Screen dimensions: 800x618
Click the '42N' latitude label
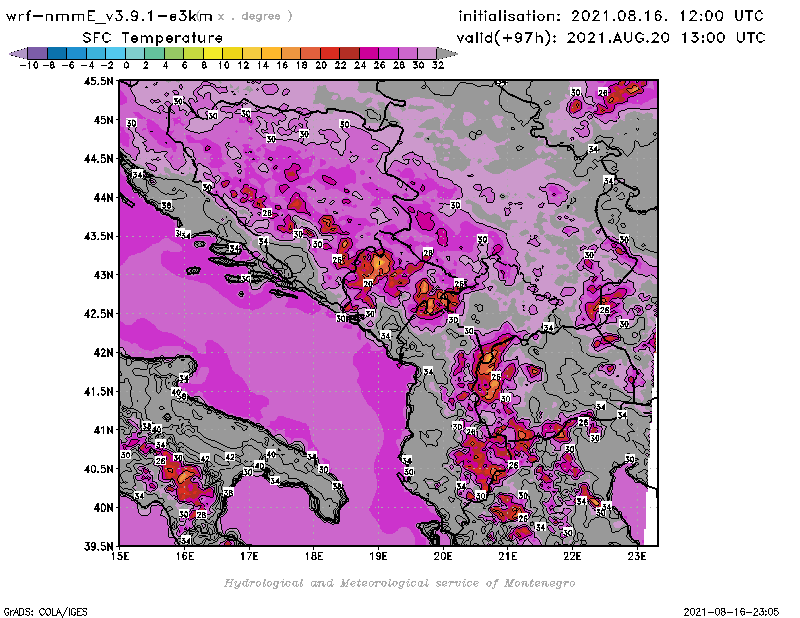[x=103, y=353]
